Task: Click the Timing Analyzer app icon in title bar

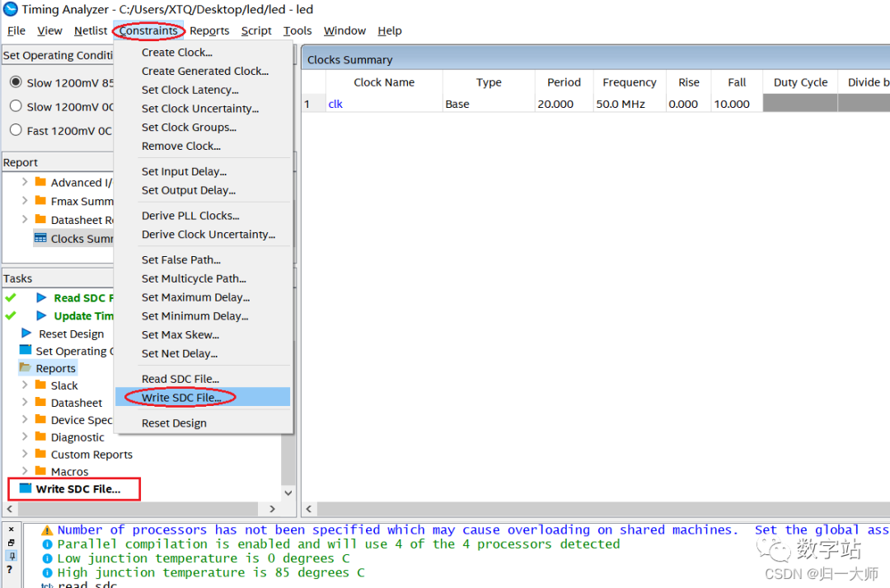Action: [x=10, y=9]
